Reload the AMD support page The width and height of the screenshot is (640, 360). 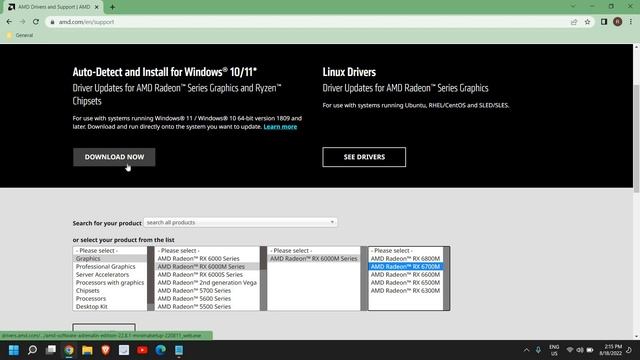36,22
